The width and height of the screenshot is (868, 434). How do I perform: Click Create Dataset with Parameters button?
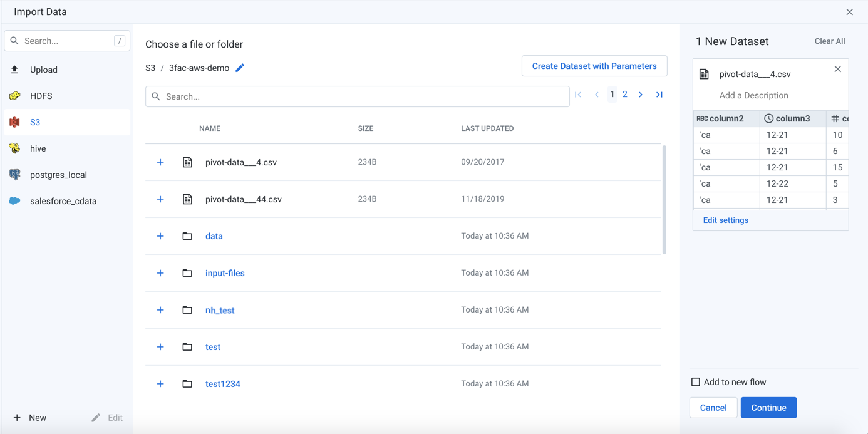[x=594, y=66]
